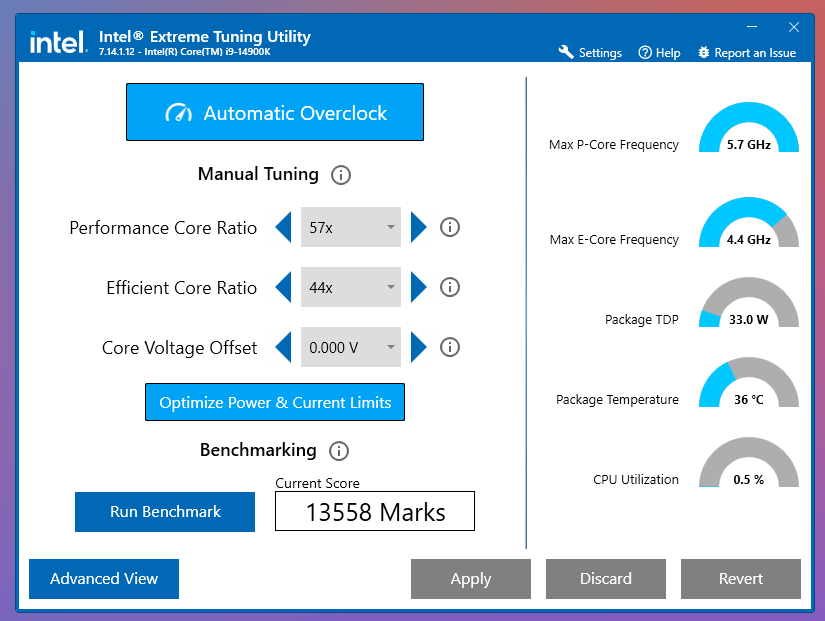Screen dimensions: 825x621
Task: Increase Efficient Core Ratio with right arrow
Action: click(419, 287)
